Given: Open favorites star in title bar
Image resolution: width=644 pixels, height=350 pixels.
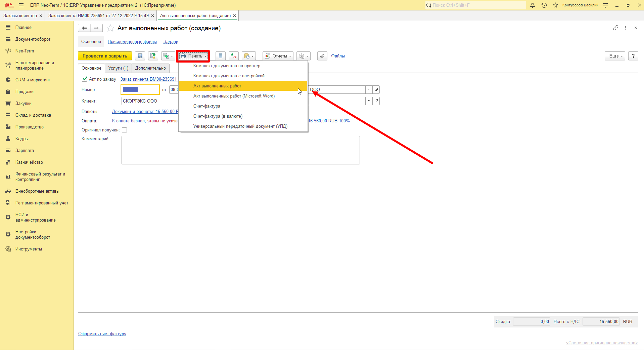Looking at the screenshot, I should [x=555, y=5].
